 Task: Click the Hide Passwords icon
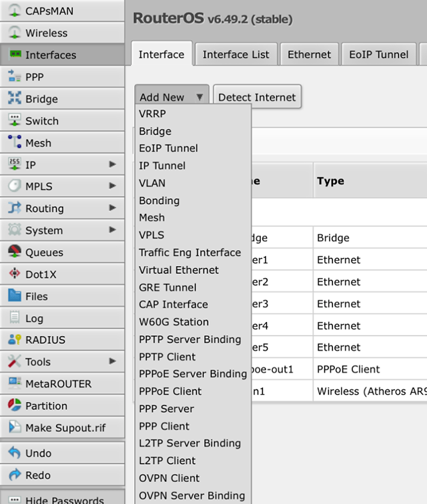coord(15,499)
